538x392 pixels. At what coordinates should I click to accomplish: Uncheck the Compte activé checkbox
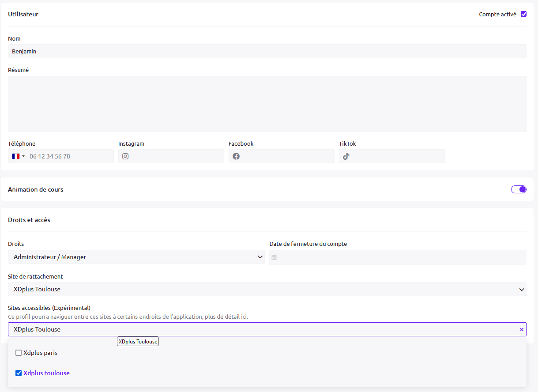click(x=523, y=14)
